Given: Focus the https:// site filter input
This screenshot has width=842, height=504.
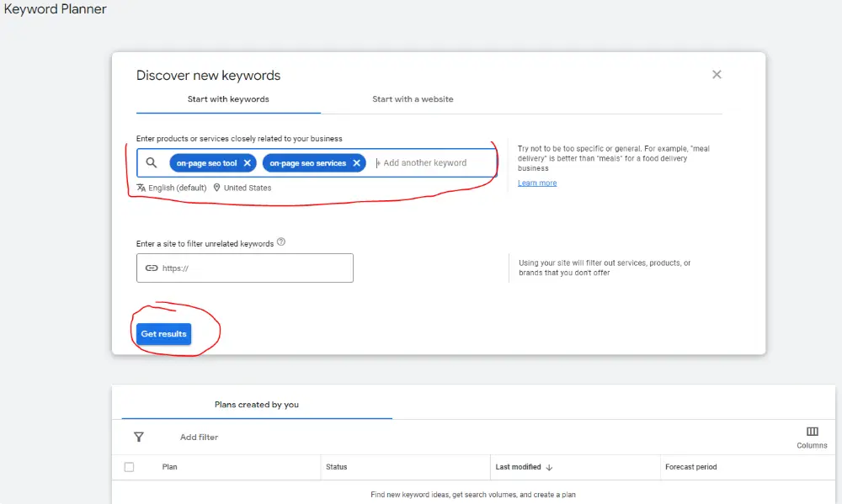Looking at the screenshot, I should coord(253,268).
